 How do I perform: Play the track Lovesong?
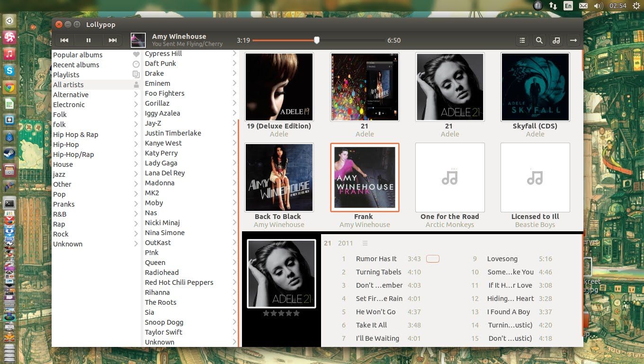502,259
